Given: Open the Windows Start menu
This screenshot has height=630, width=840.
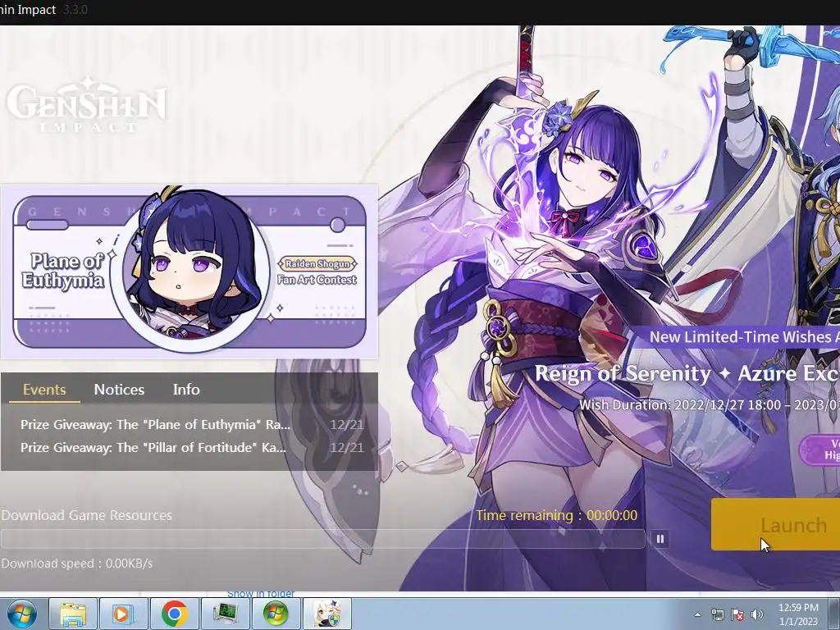Looking at the screenshot, I should 21,614.
